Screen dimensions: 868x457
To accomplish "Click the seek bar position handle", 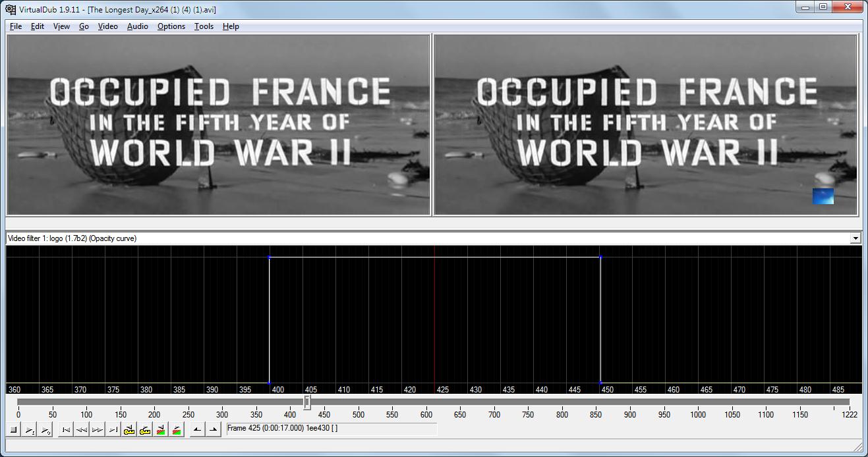I will point(307,402).
